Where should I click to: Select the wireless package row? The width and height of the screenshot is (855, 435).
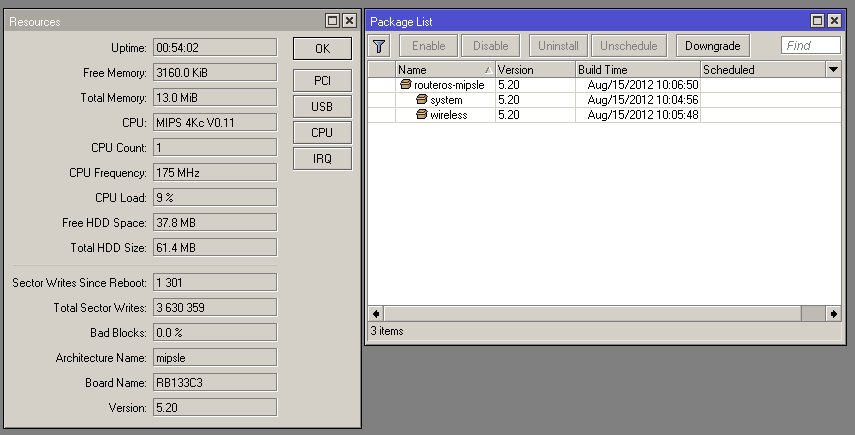[604, 114]
